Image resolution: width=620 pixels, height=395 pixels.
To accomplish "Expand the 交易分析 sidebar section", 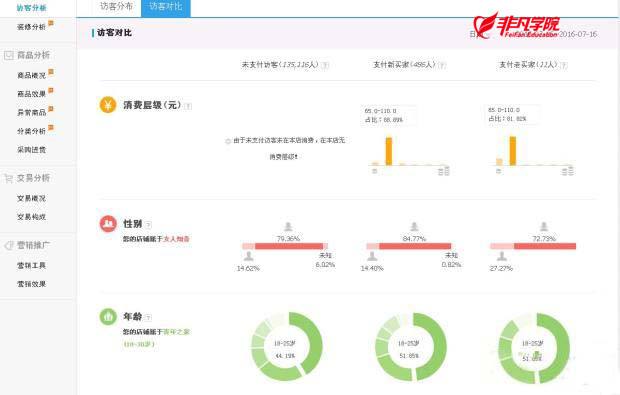I will 33,178.
